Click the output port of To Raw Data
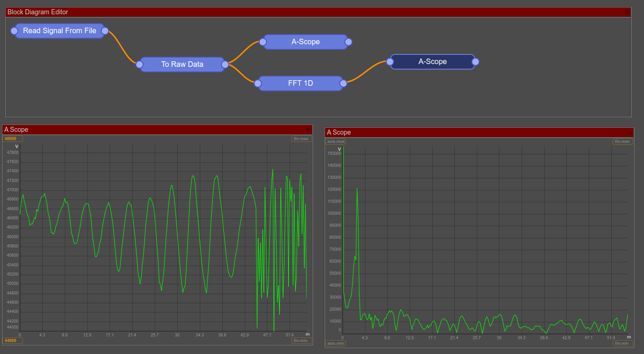The image size is (644, 354). point(225,65)
